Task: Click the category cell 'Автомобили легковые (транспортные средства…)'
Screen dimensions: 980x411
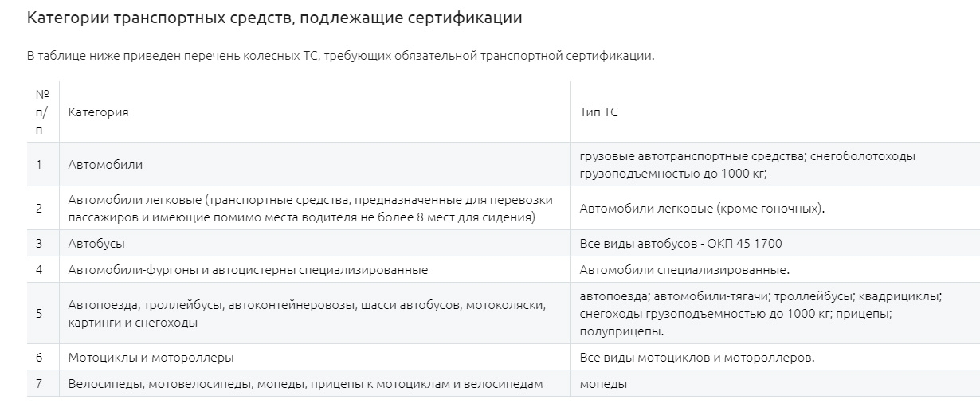Action: point(315,209)
